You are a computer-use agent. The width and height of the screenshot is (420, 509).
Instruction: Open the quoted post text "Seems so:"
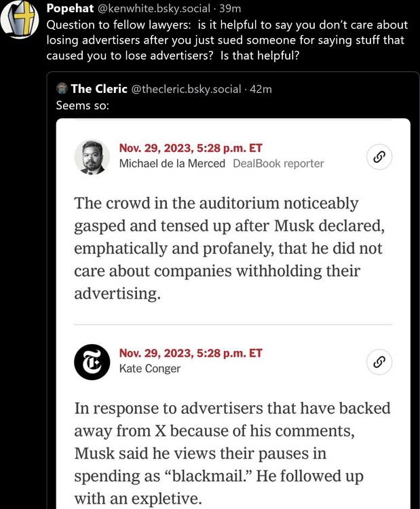[x=81, y=105]
